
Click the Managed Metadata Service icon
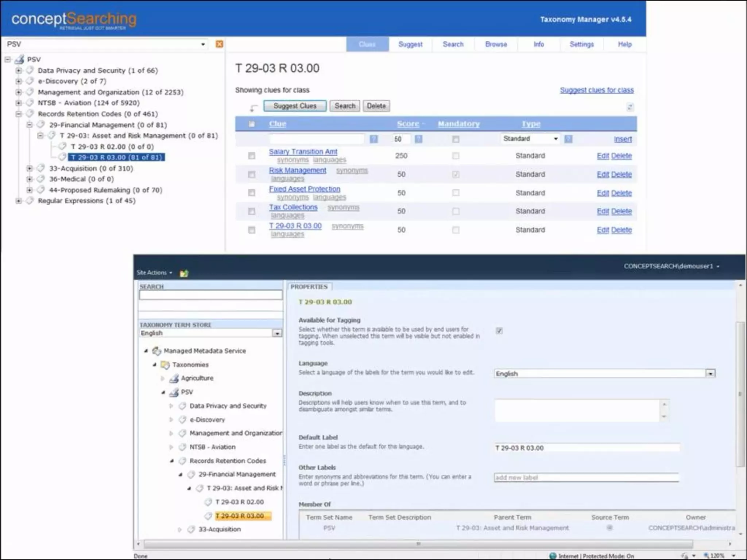click(156, 351)
